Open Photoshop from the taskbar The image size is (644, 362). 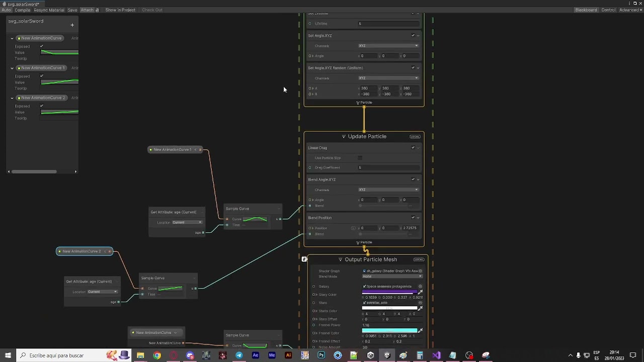321,355
